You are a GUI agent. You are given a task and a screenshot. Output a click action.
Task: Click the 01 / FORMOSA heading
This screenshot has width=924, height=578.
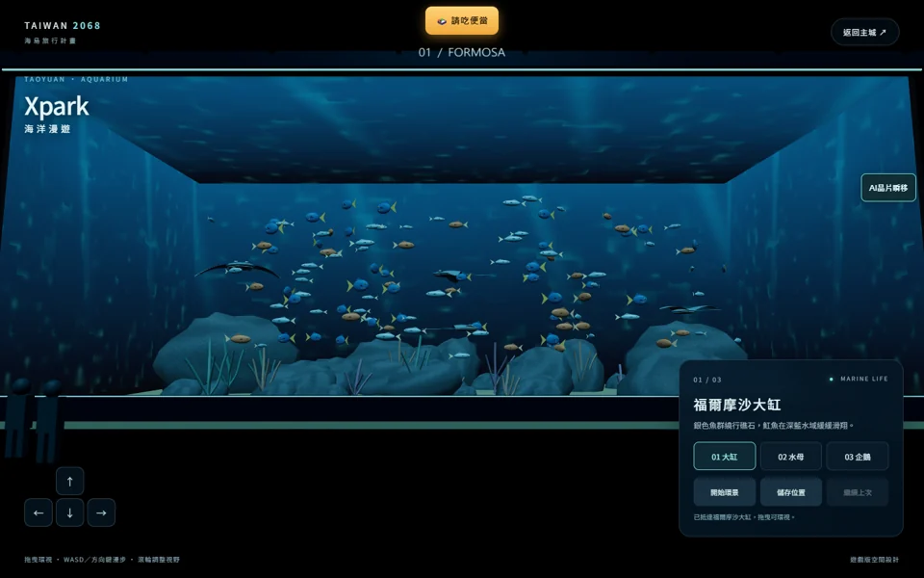(461, 52)
